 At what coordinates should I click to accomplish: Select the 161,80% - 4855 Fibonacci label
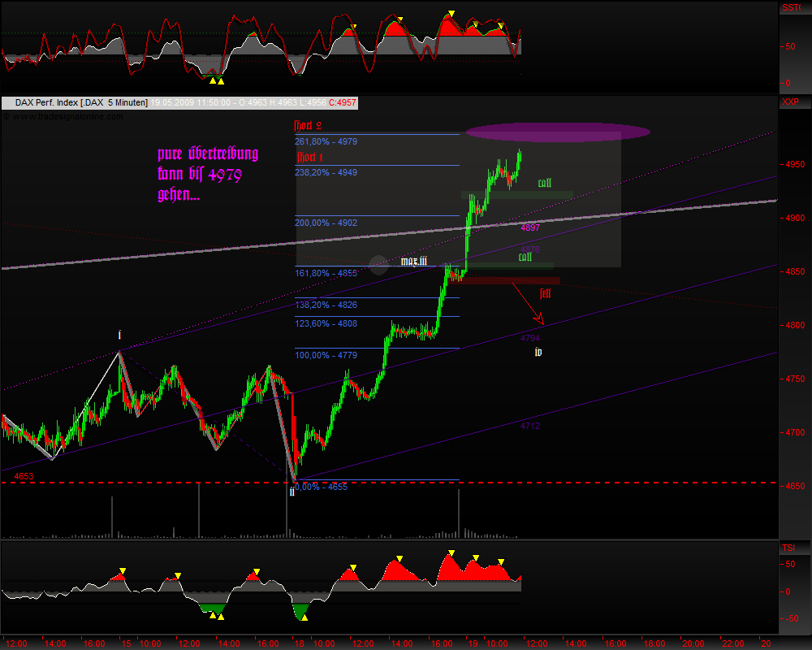coord(326,273)
